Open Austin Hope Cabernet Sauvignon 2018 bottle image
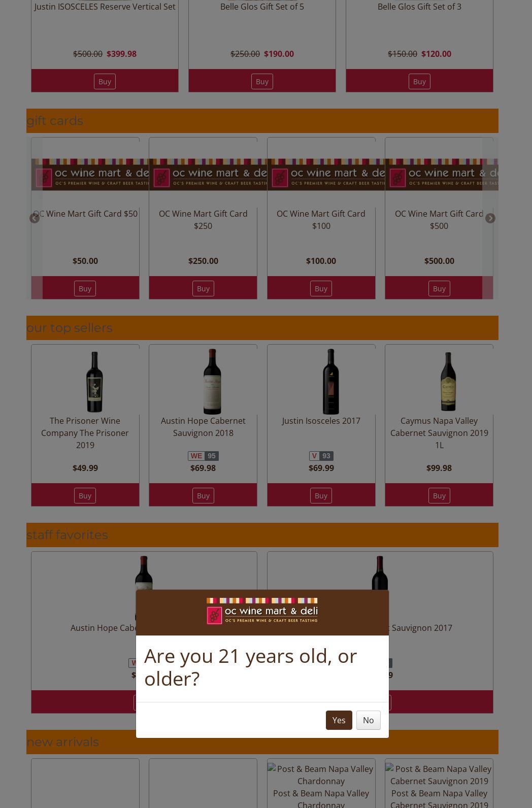Image resolution: width=532 pixels, height=808 pixels. (x=212, y=382)
